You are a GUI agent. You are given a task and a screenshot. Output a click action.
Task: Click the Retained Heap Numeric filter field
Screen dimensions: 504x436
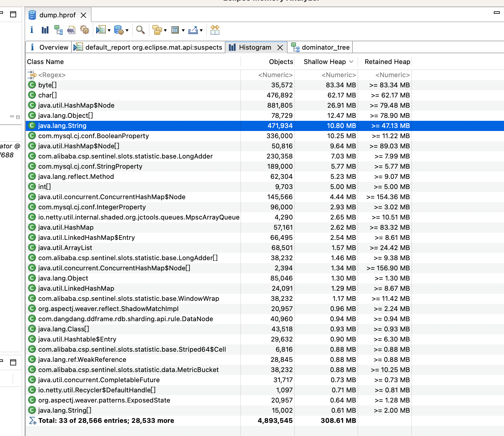[385, 75]
